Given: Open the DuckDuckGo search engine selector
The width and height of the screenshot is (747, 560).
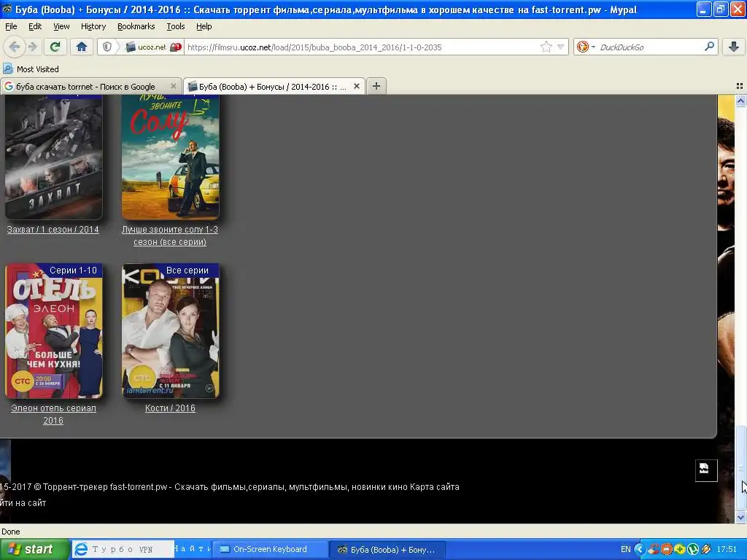Looking at the screenshot, I should [586, 47].
